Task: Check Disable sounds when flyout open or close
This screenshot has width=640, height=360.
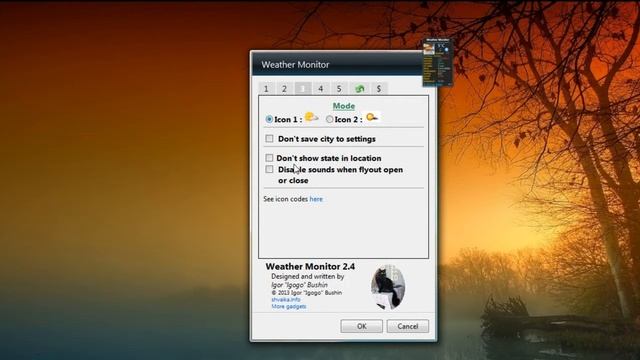Action: (x=269, y=169)
